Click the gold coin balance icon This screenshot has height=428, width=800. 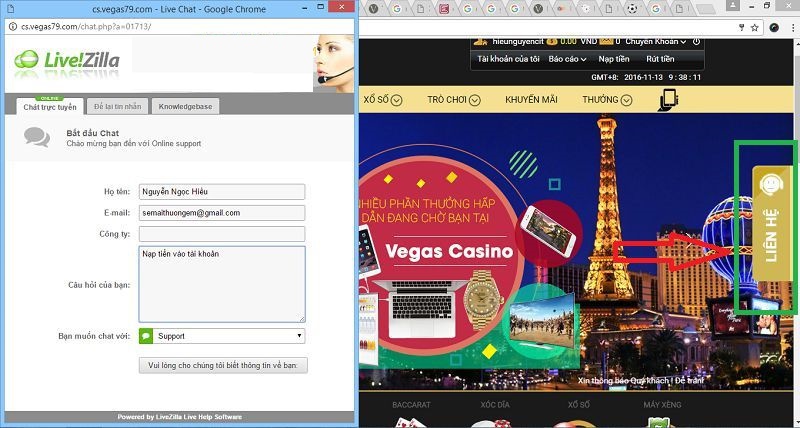pyautogui.click(x=552, y=41)
